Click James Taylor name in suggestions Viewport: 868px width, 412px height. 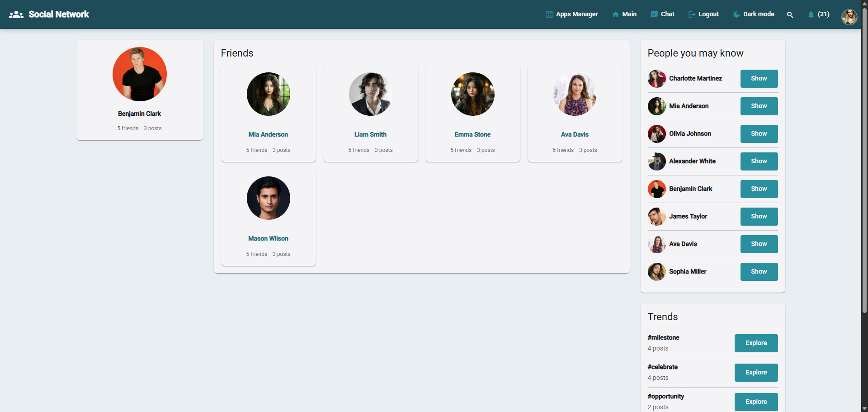click(x=688, y=216)
